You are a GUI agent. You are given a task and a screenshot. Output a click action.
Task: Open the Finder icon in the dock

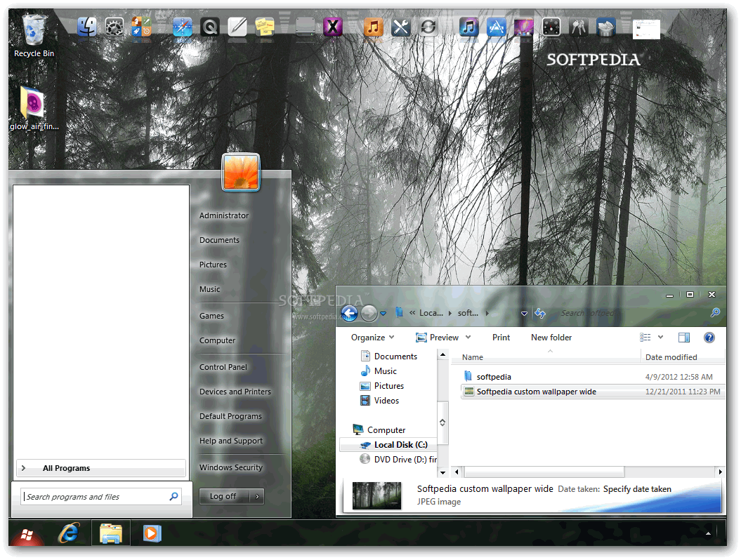click(87, 27)
